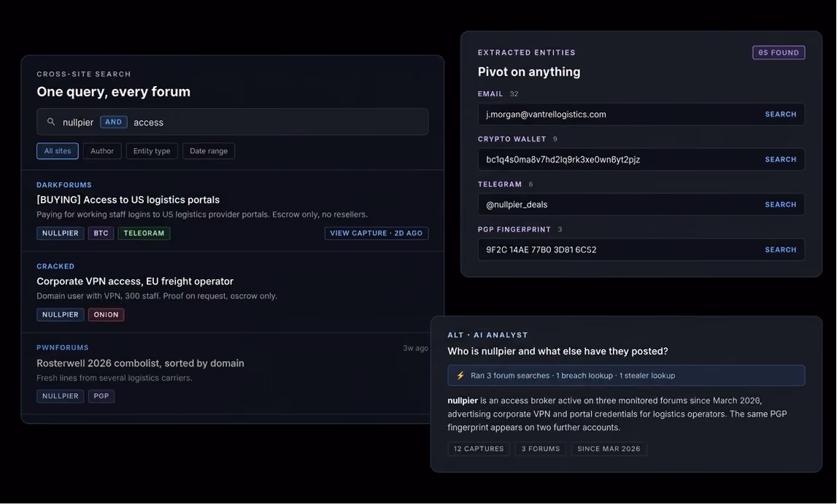Click the CRYPTO WALLET category label
The height and width of the screenshot is (504, 837).
[512, 139]
